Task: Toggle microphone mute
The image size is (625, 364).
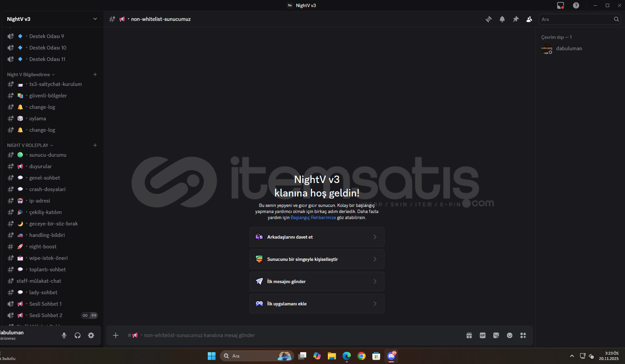Action: coord(64,335)
